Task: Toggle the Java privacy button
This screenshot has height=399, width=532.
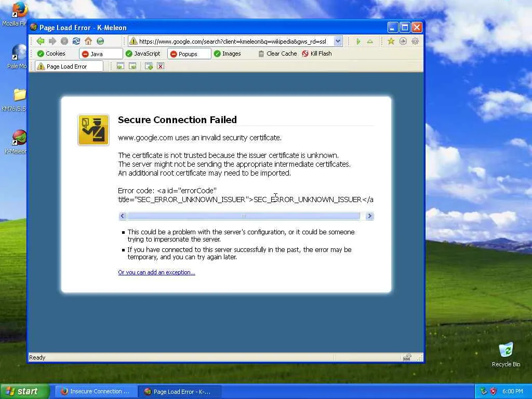Action: (101, 54)
